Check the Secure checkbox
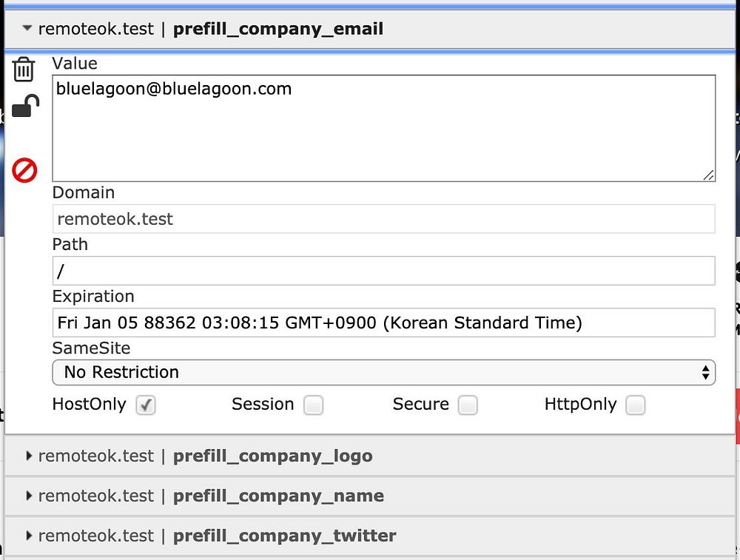The image size is (740, 560). (x=468, y=405)
